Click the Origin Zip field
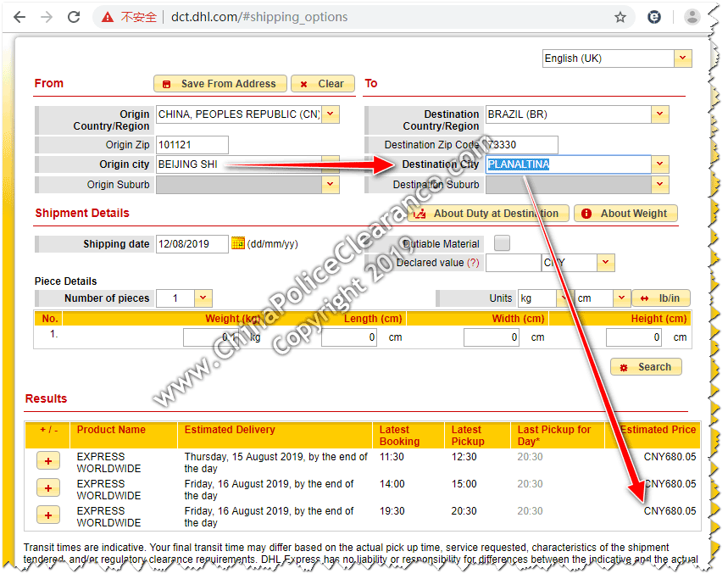This screenshot has height=579, width=728. (x=192, y=145)
